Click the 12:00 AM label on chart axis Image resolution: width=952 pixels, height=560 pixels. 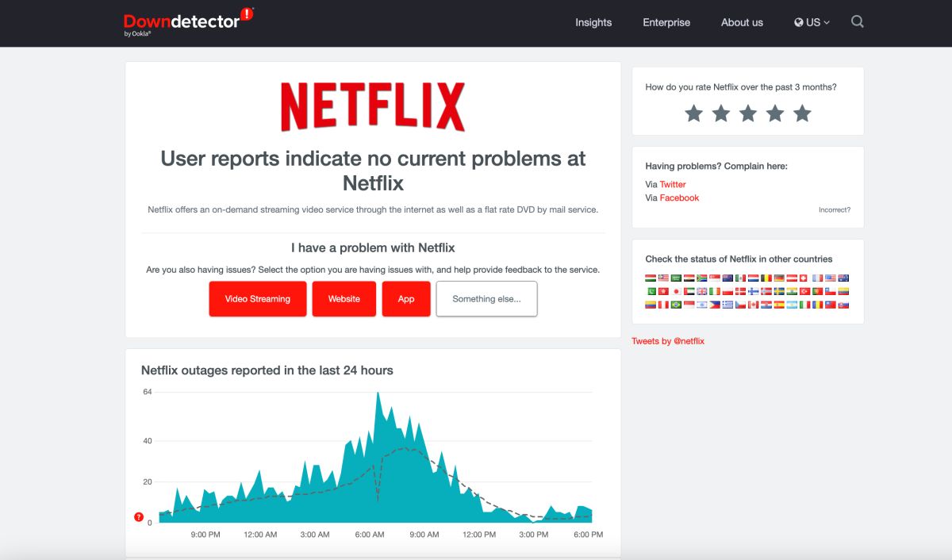(x=260, y=535)
